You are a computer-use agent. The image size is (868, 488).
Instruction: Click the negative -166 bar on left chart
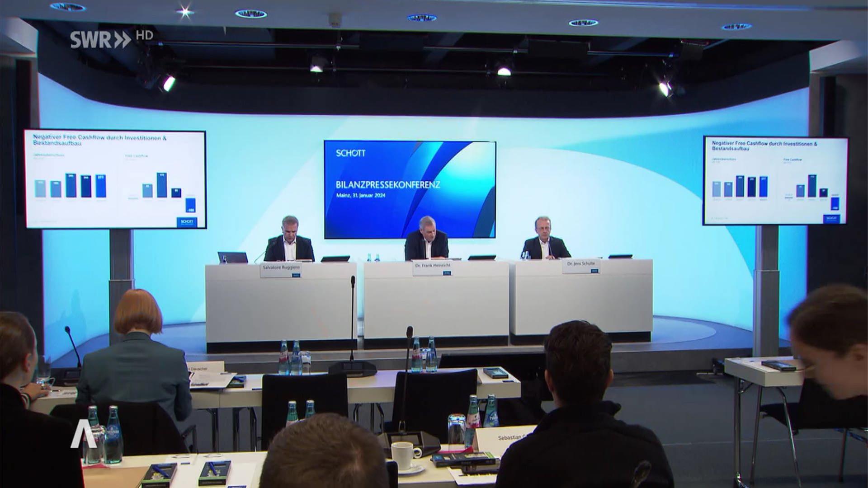191,205
